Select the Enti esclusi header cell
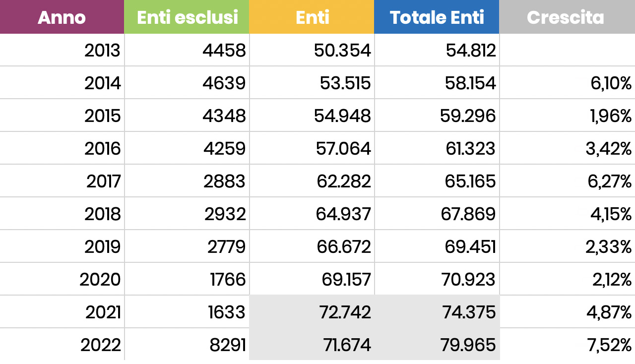This screenshot has height=364, width=635. [187, 17]
